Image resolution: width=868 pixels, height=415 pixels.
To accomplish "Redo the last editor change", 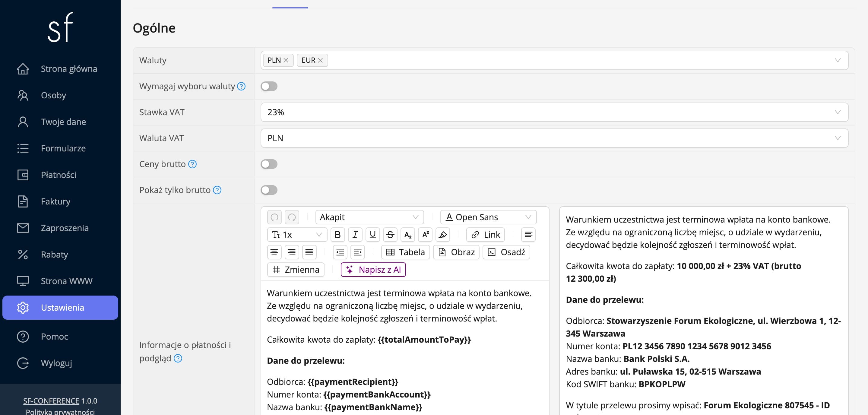I will tap(292, 217).
